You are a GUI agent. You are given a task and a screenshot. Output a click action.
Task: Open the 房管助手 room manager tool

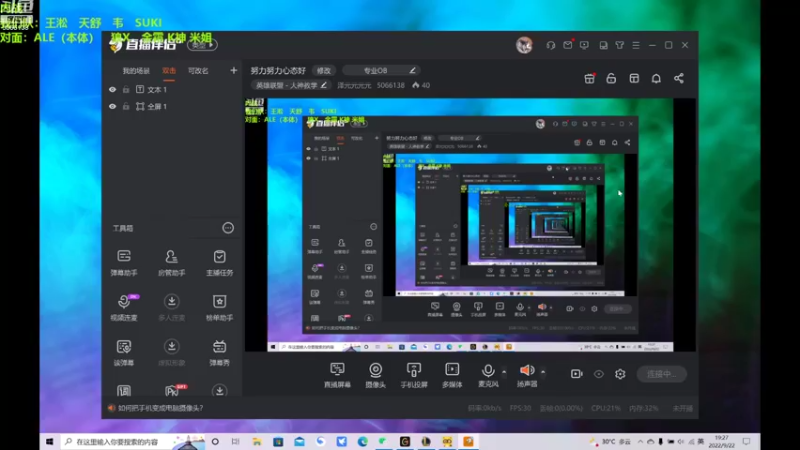point(171,263)
